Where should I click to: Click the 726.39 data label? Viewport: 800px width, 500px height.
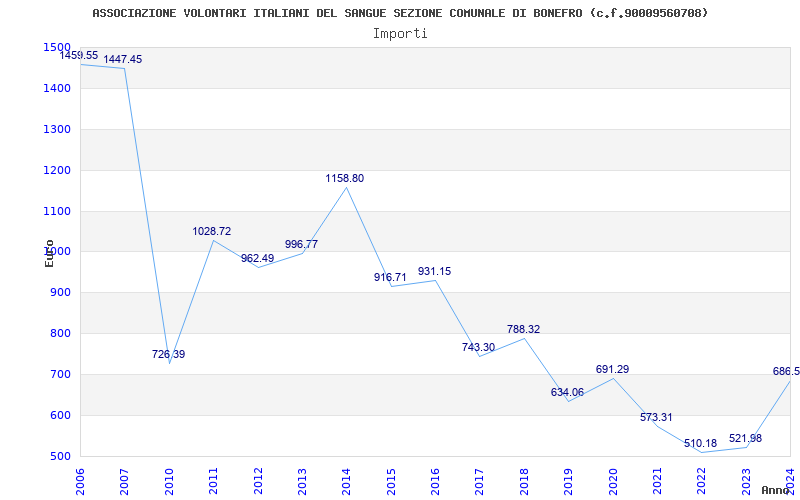tap(168, 354)
